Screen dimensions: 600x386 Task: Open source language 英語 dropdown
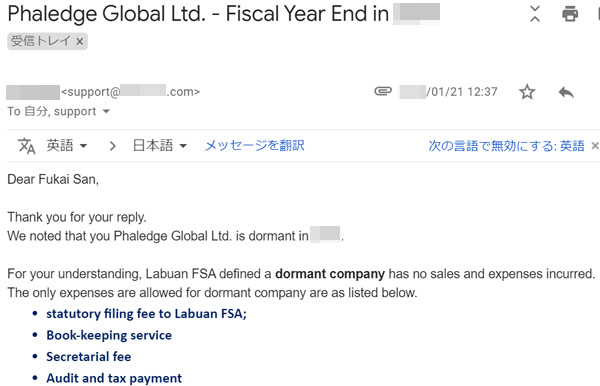click(x=67, y=146)
